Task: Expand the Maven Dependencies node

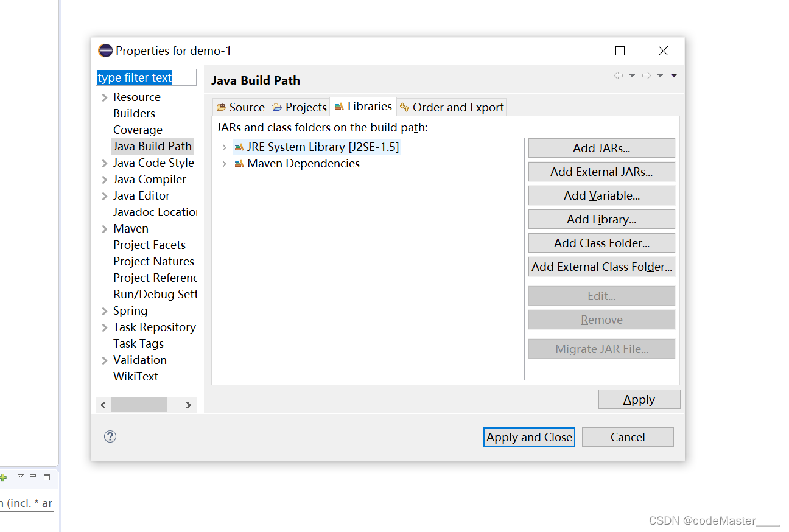Action: click(225, 164)
